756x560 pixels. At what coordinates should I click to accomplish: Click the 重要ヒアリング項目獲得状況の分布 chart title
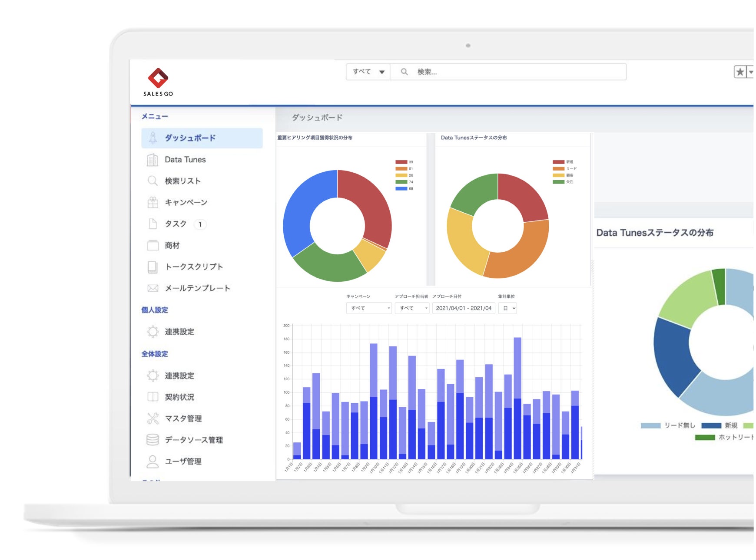315,138
